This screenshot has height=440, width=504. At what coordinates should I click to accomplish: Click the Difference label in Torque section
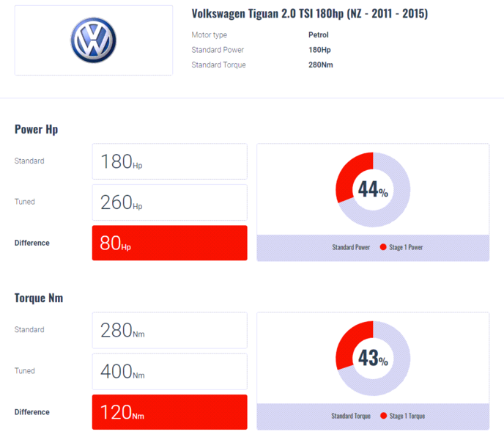pos(31,412)
